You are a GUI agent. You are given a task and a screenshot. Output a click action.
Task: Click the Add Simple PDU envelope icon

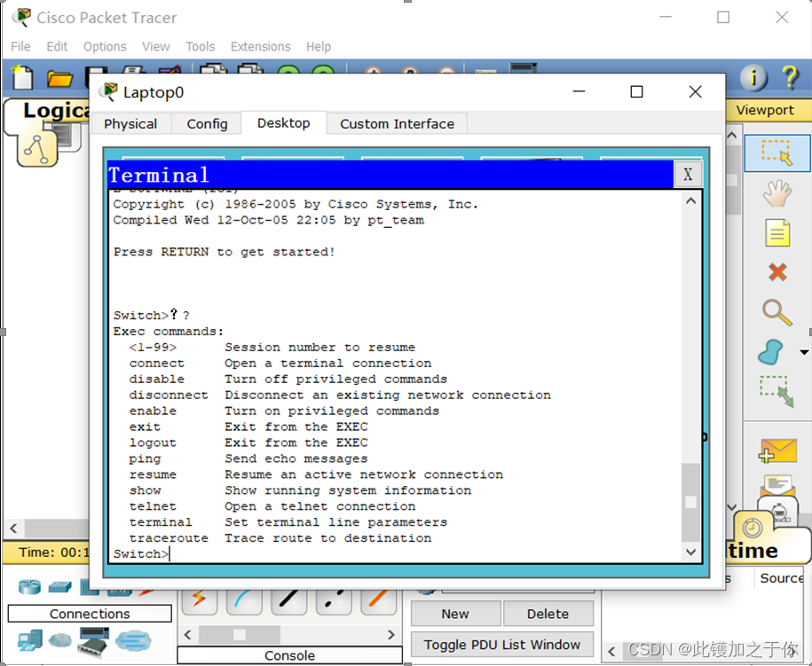(x=777, y=451)
